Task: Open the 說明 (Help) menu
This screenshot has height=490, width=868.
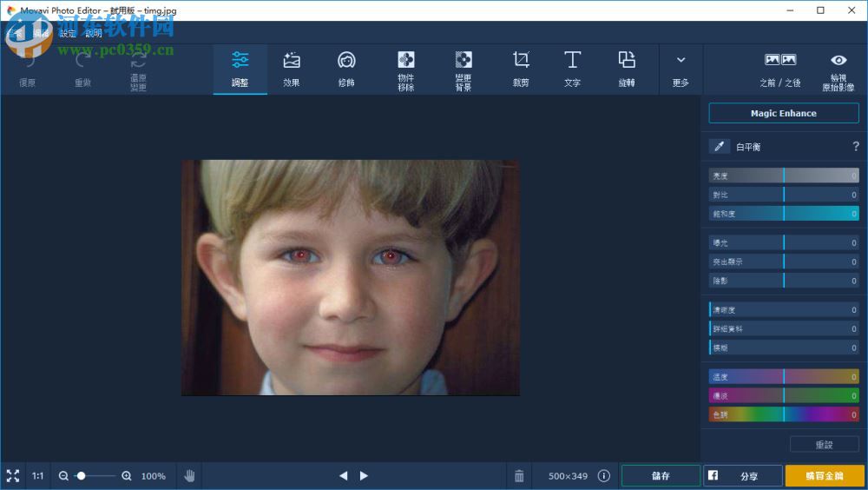Action: 94,33
